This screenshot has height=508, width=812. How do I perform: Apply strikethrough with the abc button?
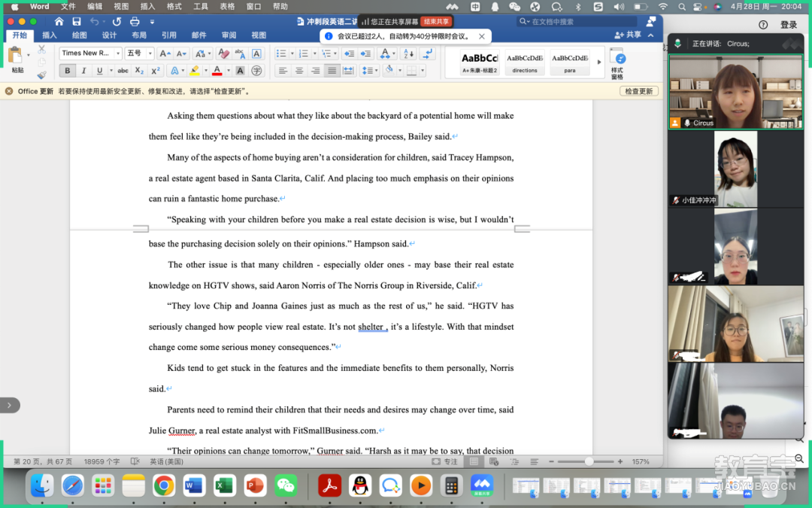123,71
